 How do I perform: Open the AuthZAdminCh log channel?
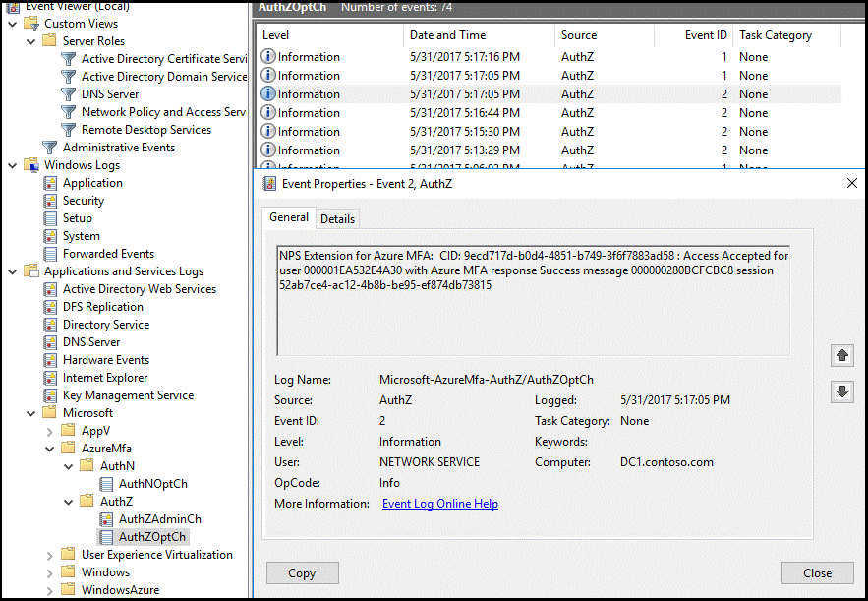[x=160, y=519]
